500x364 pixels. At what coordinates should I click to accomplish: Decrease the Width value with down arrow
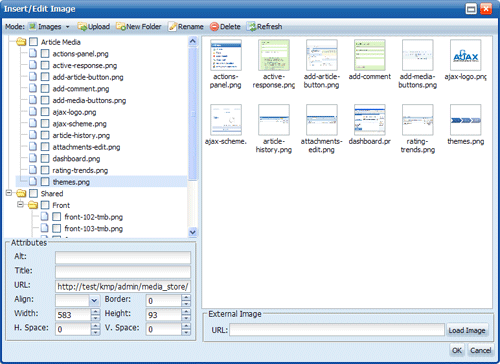(x=95, y=318)
